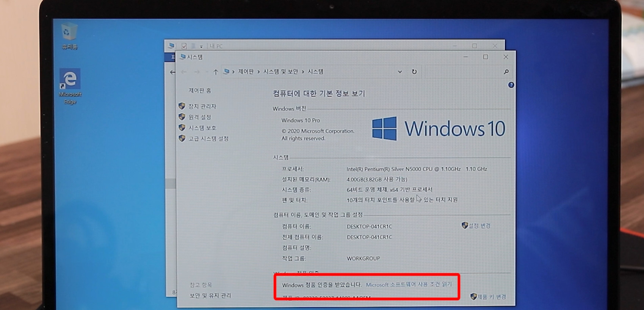Open quick access dropdown in 내 PC titlebar

(201, 47)
